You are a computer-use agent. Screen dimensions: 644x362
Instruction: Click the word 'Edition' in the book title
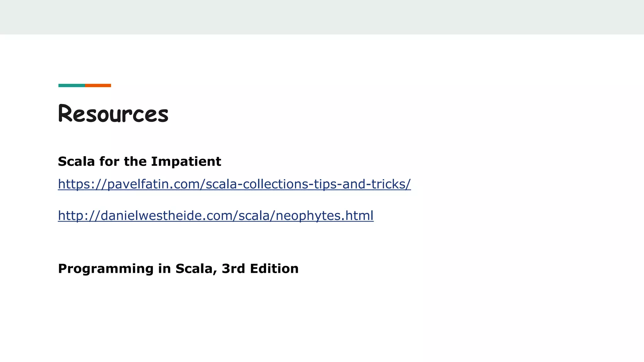[x=274, y=269]
